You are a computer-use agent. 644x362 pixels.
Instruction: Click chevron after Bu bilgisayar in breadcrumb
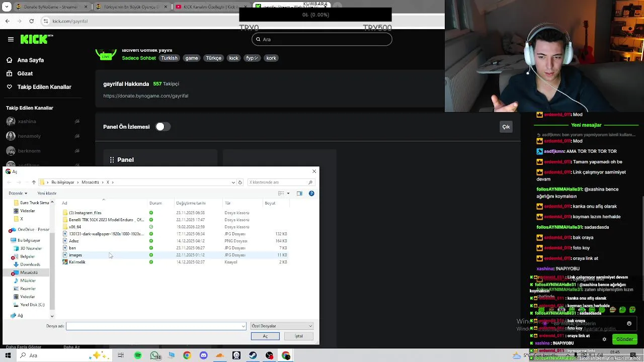[x=78, y=182]
